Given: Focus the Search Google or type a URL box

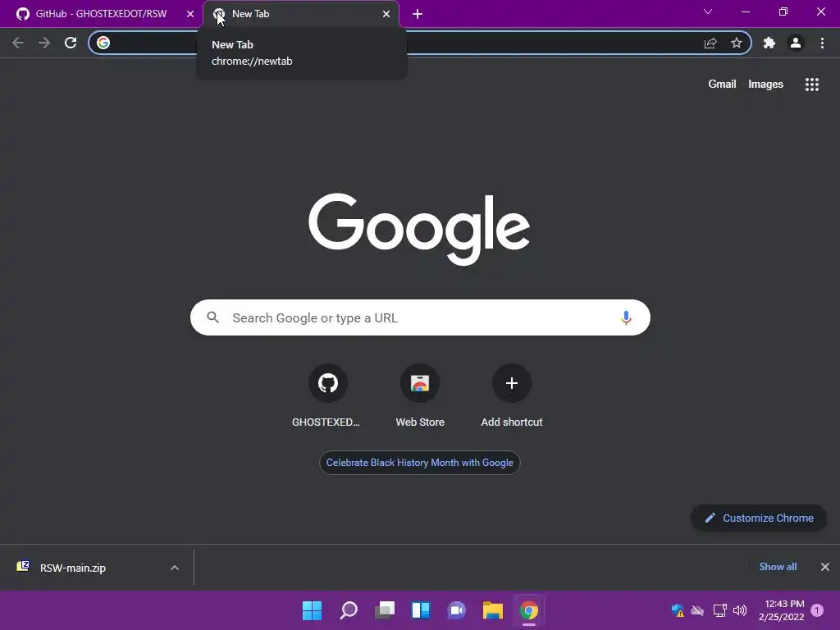Looking at the screenshot, I should coord(420,317).
